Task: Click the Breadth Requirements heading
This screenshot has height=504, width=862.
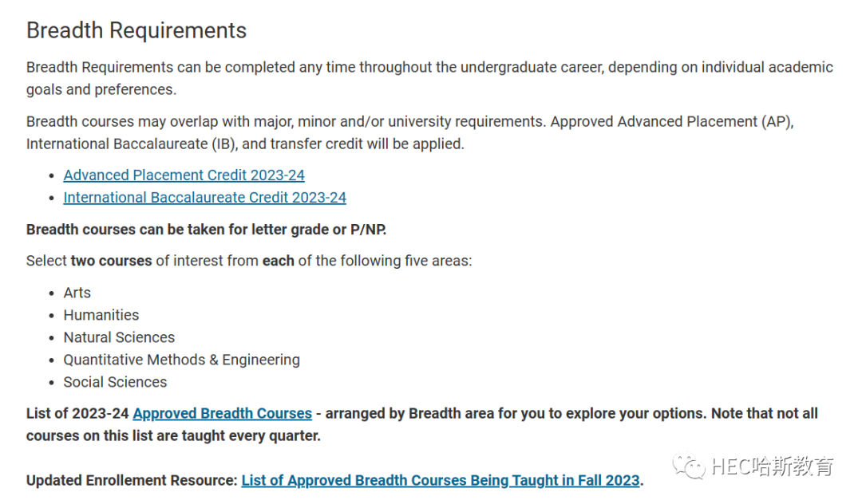Action: click(136, 30)
